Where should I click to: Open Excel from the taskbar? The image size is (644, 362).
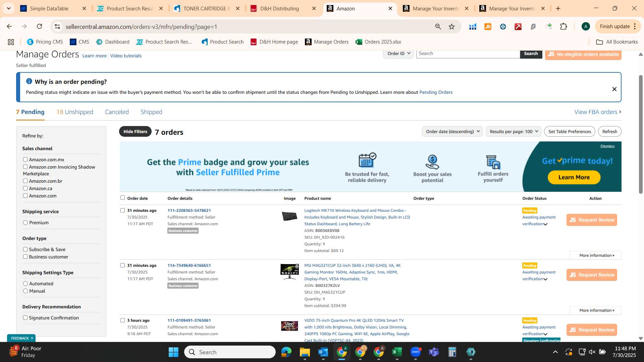[x=397, y=352]
